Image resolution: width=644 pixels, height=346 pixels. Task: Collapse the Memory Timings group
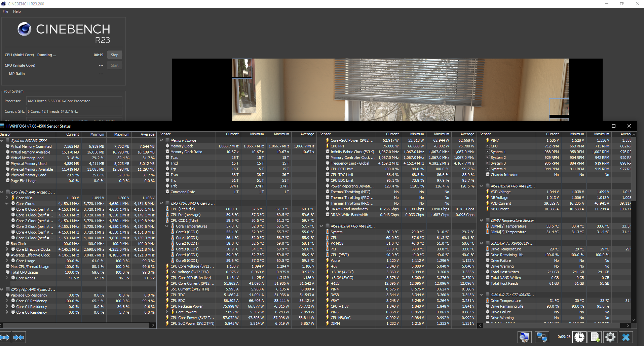point(161,140)
